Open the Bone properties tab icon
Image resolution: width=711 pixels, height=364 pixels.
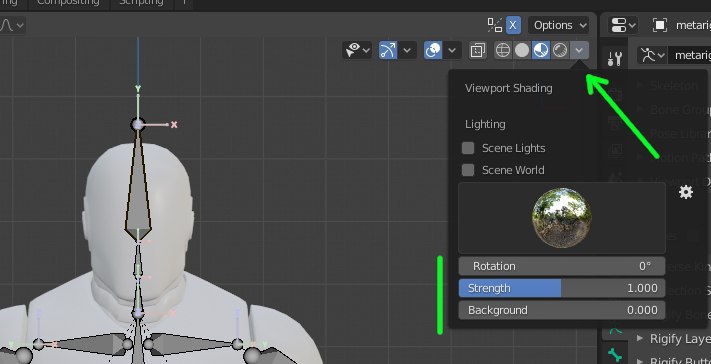pos(615,354)
